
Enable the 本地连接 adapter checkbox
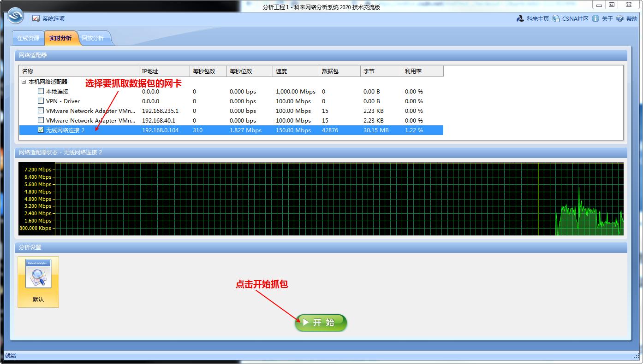[41, 91]
